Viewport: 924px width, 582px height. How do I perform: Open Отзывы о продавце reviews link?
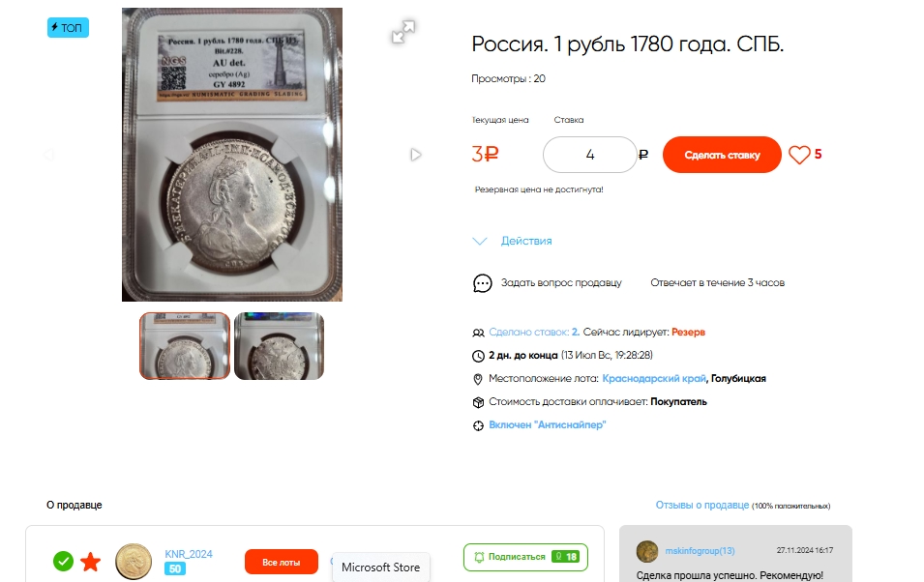(701, 505)
